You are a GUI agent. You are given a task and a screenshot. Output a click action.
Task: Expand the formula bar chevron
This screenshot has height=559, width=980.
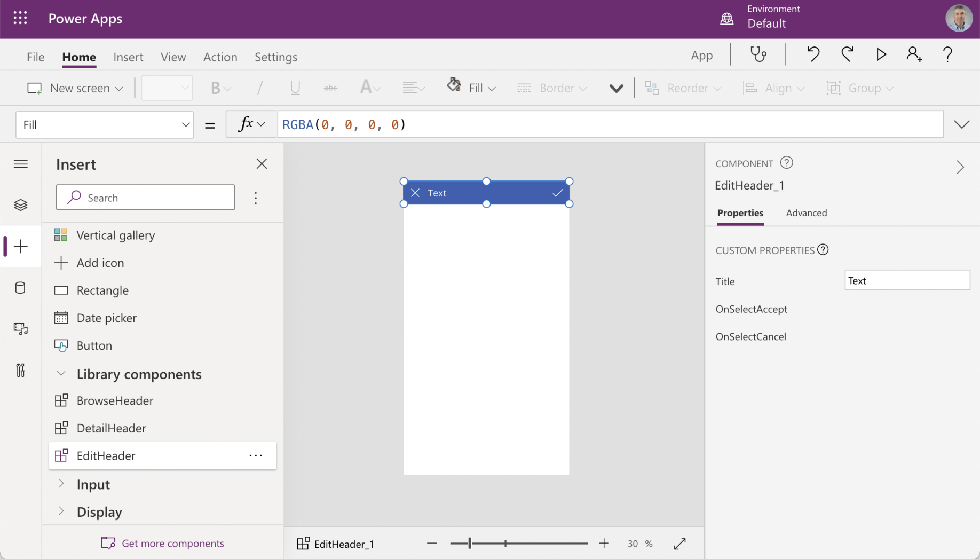(961, 125)
